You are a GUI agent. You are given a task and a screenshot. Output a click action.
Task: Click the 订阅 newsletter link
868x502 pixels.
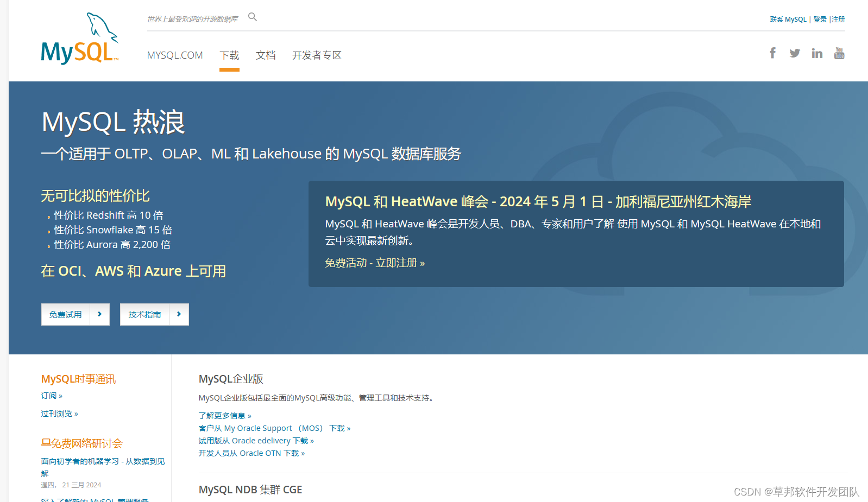coord(52,396)
